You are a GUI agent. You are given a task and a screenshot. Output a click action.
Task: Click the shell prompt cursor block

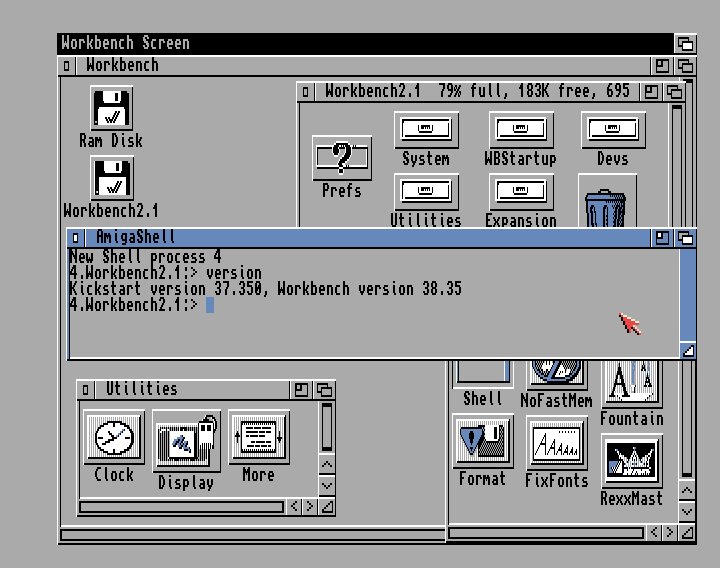pyautogui.click(x=210, y=305)
